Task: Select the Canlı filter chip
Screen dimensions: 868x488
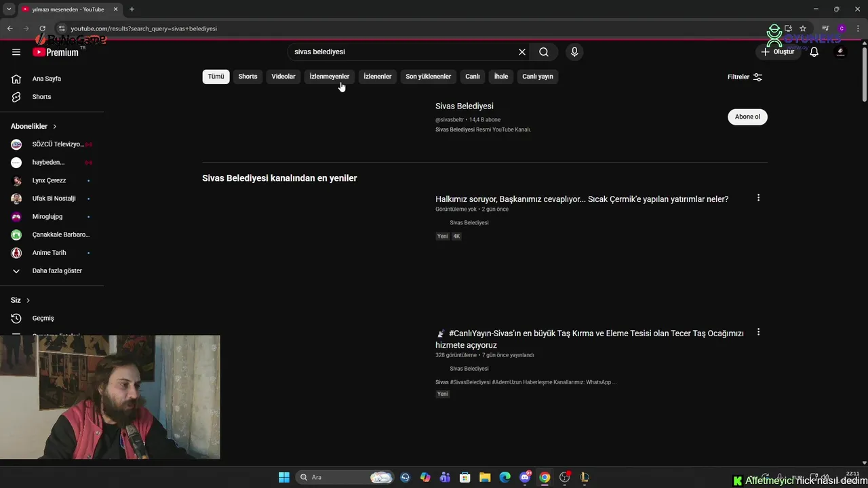Action: coord(473,77)
